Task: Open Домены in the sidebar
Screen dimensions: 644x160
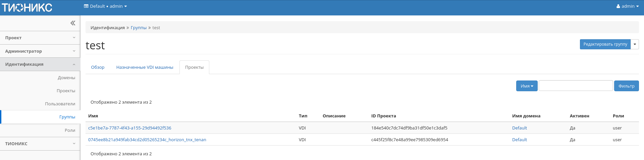Action: [66, 78]
